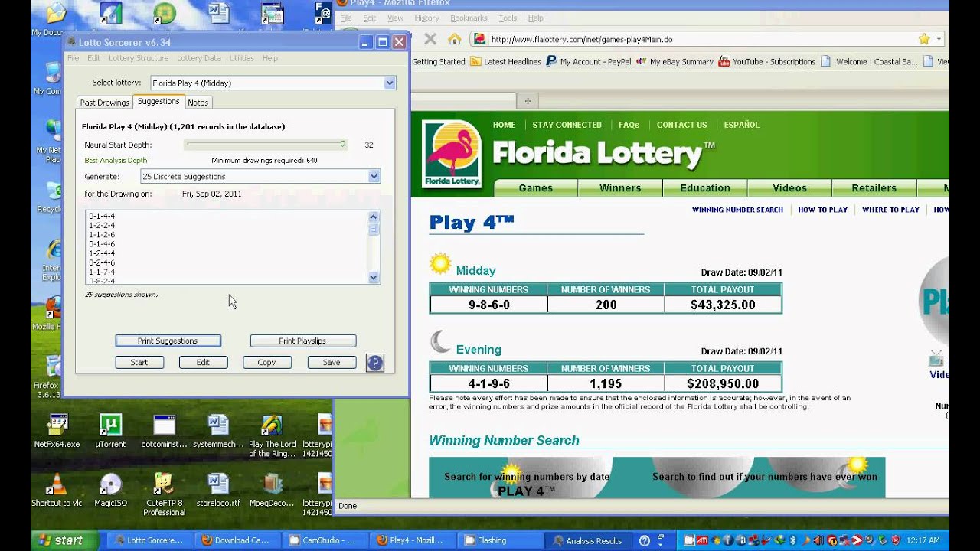Open the Education tab on Florida Lottery
This screenshot has height=551, width=980.
point(705,188)
